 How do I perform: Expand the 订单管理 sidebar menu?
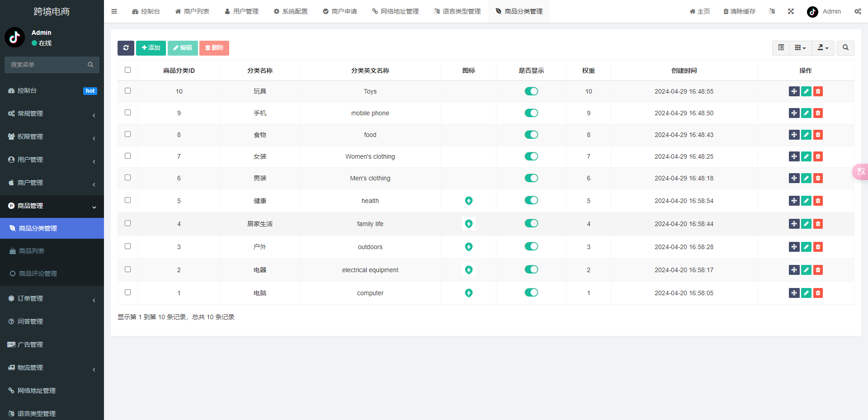click(52, 298)
